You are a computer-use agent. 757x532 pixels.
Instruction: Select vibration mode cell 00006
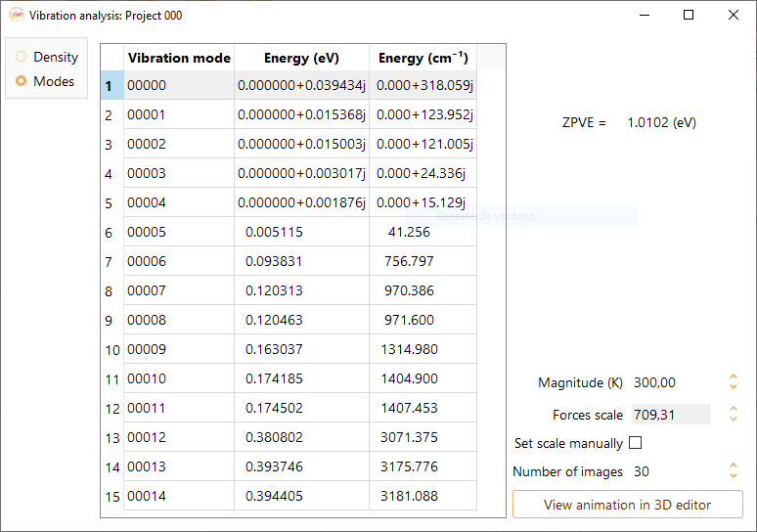(179, 261)
